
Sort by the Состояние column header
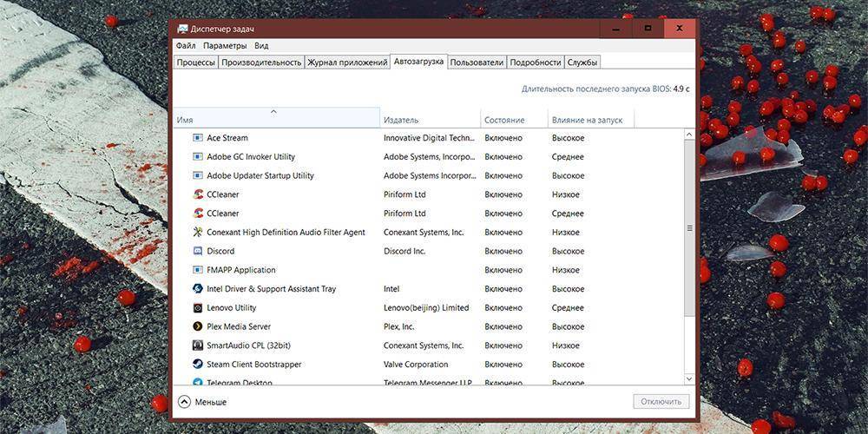pos(504,120)
